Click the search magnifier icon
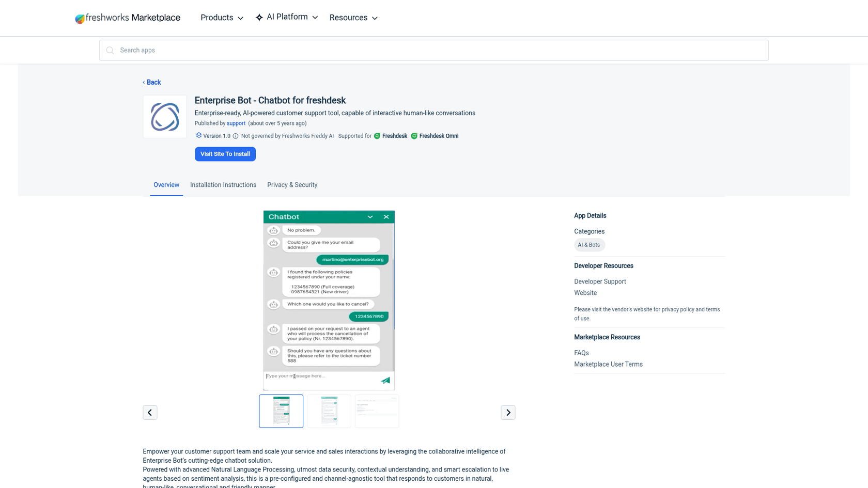 110,51
